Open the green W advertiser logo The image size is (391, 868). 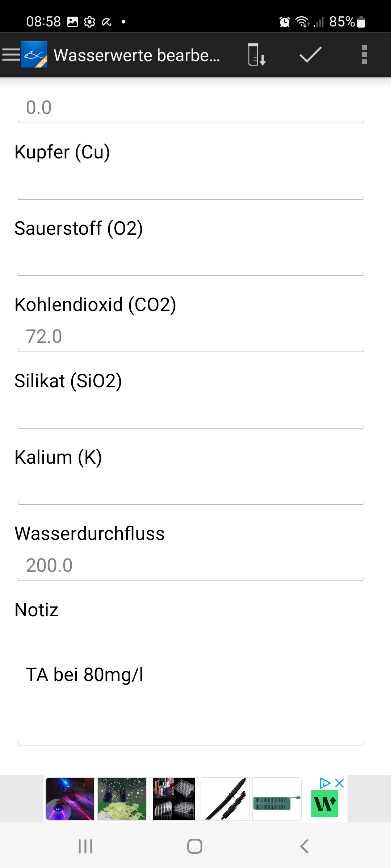(325, 804)
